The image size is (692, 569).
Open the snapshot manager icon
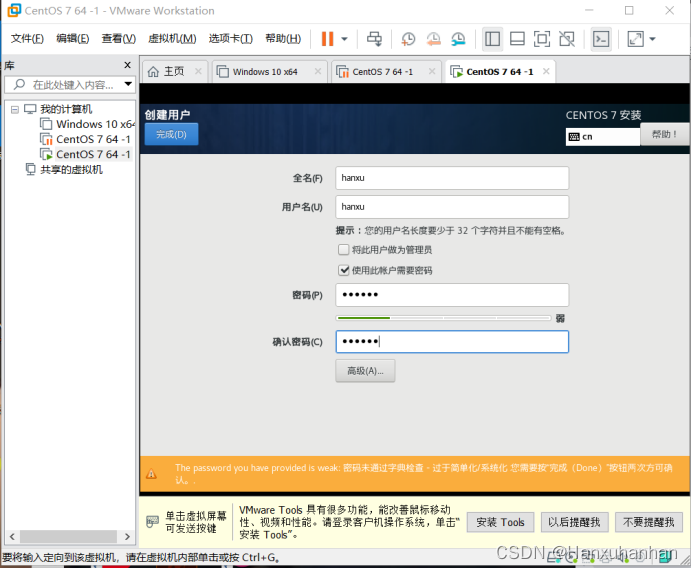(x=459, y=39)
